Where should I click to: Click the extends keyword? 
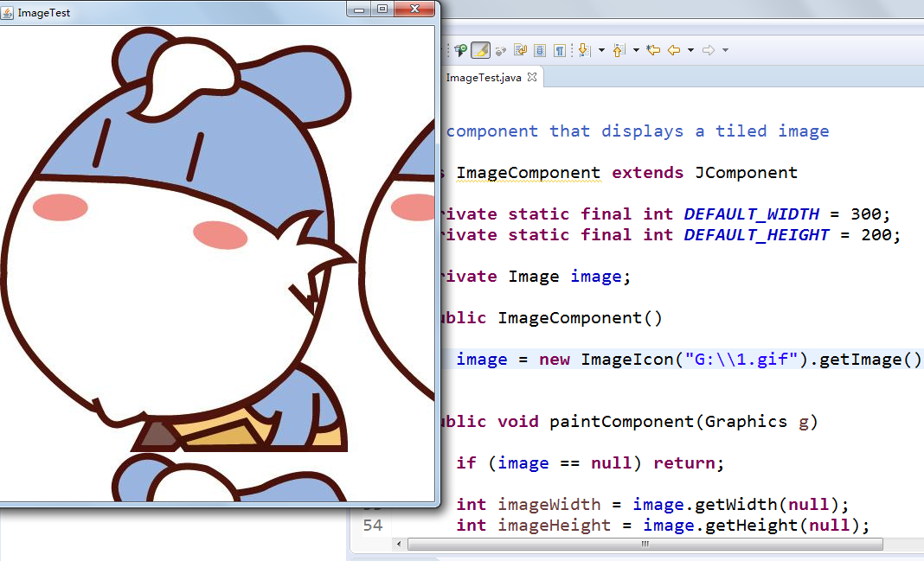(x=648, y=173)
